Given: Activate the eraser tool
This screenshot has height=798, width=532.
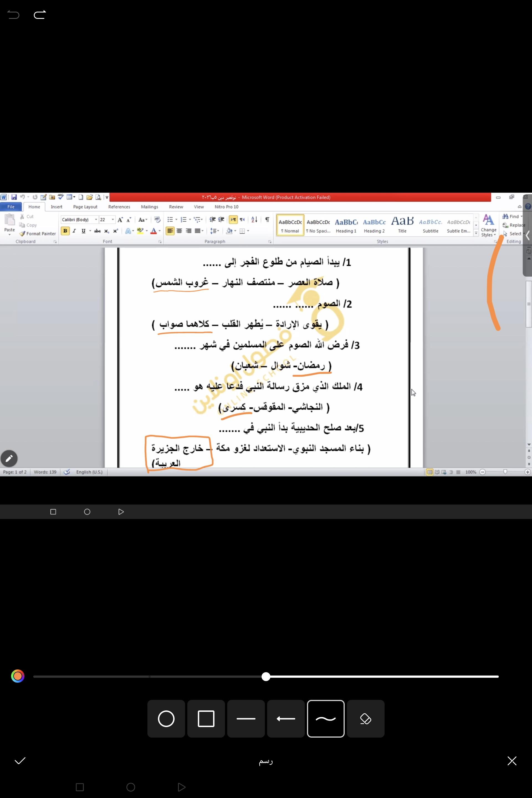Looking at the screenshot, I should (x=365, y=718).
